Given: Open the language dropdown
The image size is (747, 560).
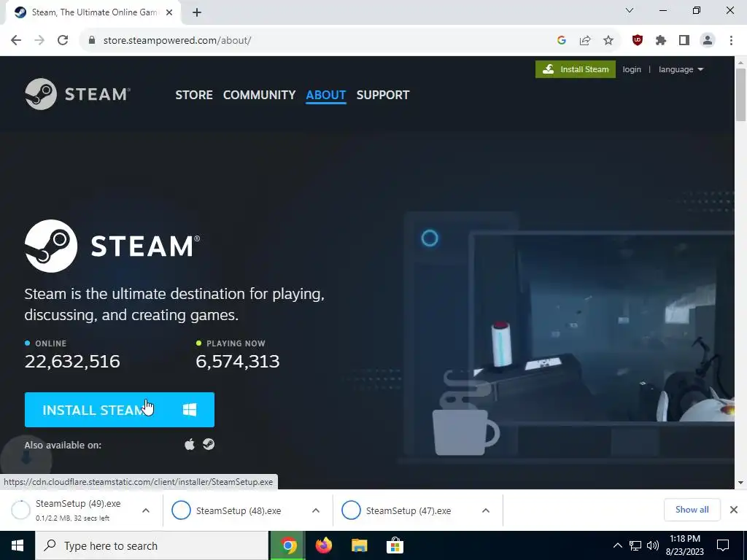Looking at the screenshot, I should [x=681, y=69].
